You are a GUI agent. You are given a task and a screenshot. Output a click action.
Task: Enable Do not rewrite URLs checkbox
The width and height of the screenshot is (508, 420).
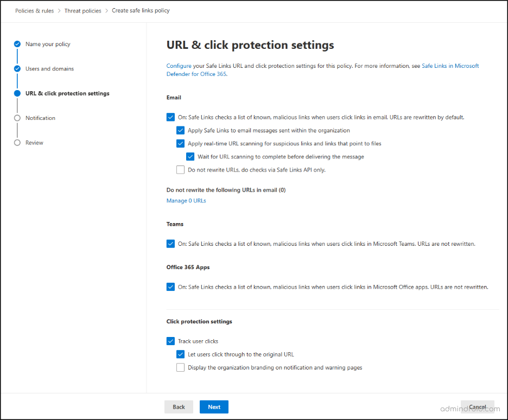tap(180, 170)
